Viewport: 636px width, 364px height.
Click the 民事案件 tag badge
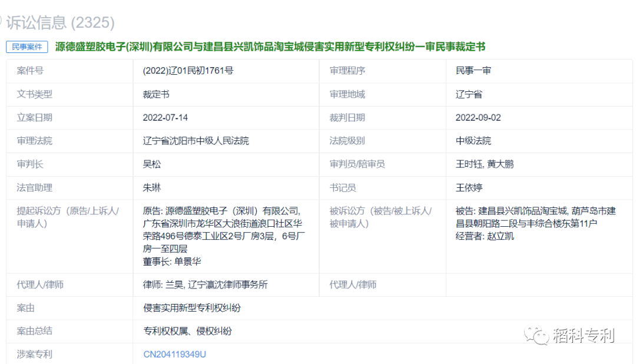(26, 47)
